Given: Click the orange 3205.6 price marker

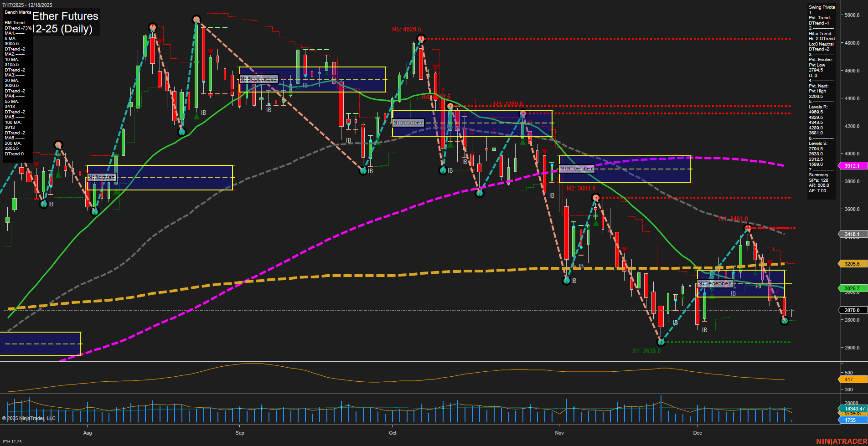Looking at the screenshot, I should (x=852, y=264).
